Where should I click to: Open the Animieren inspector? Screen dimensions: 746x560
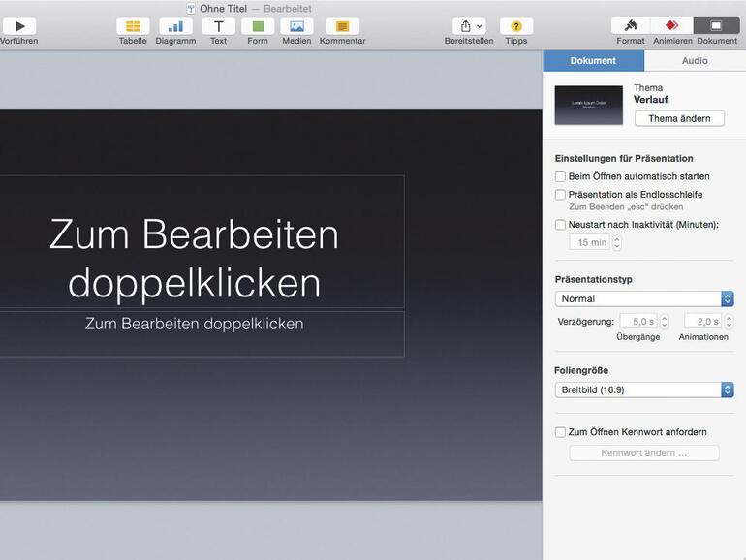point(672,26)
